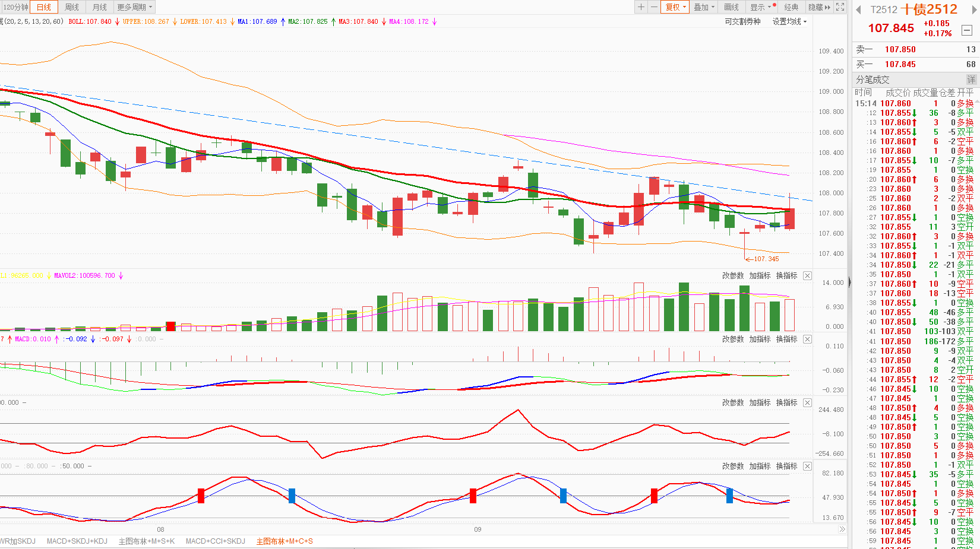Image resolution: width=980 pixels, height=549 pixels.
Task: Select the 买一 bid price 107.845
Action: pyautogui.click(x=900, y=64)
